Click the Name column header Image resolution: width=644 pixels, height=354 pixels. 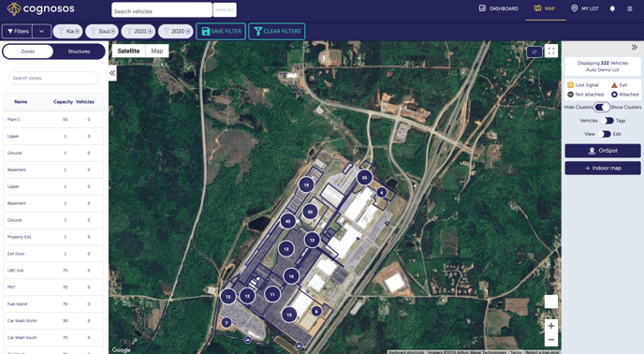click(21, 101)
